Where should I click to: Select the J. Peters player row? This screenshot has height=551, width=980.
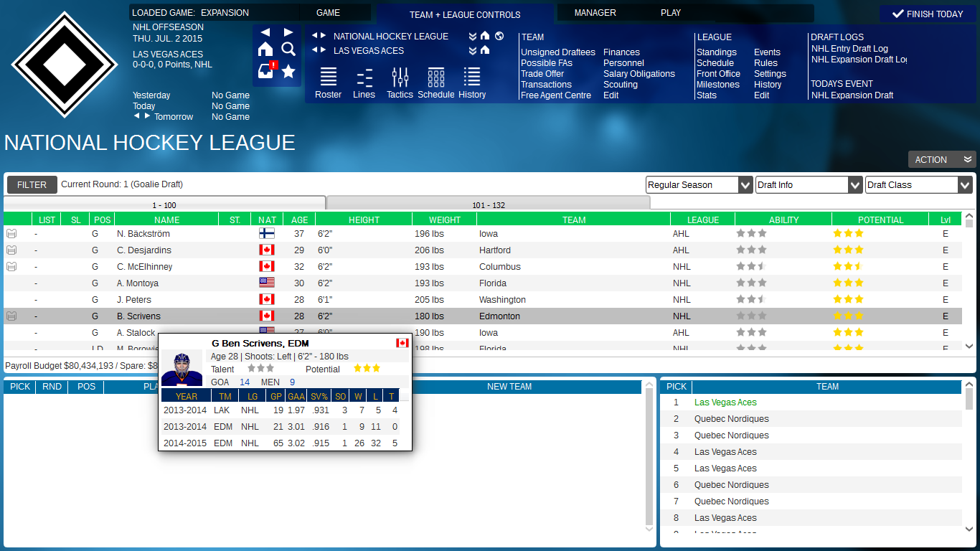[x=483, y=300]
